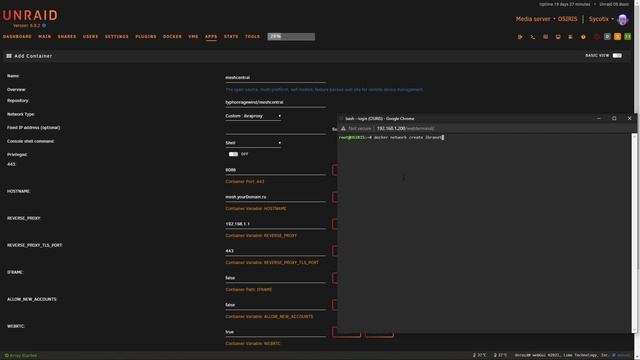Open the STATS tab
The width and height of the screenshot is (640, 360).
[231, 37]
